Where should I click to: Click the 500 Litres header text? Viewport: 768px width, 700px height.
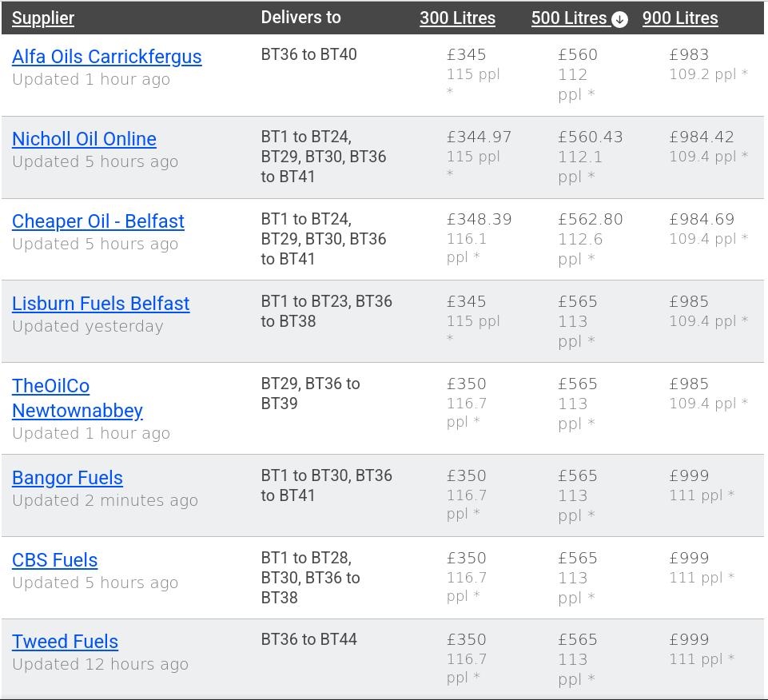click(569, 18)
